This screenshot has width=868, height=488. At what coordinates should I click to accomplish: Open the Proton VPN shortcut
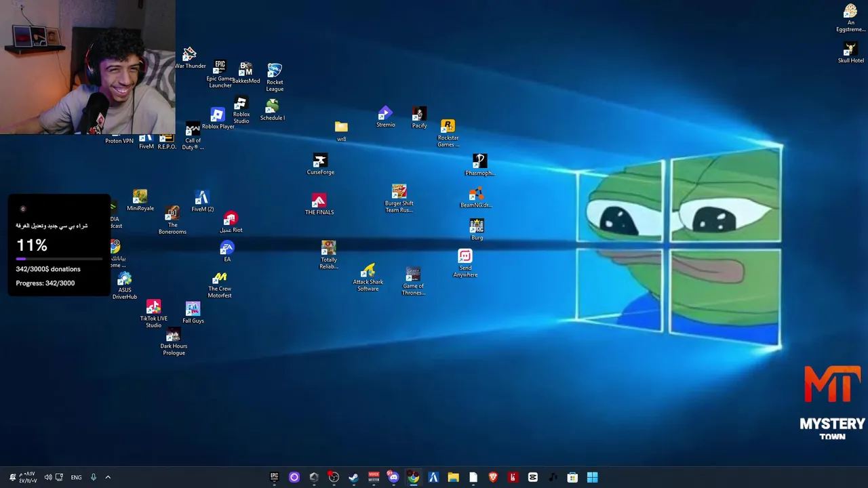(x=119, y=139)
